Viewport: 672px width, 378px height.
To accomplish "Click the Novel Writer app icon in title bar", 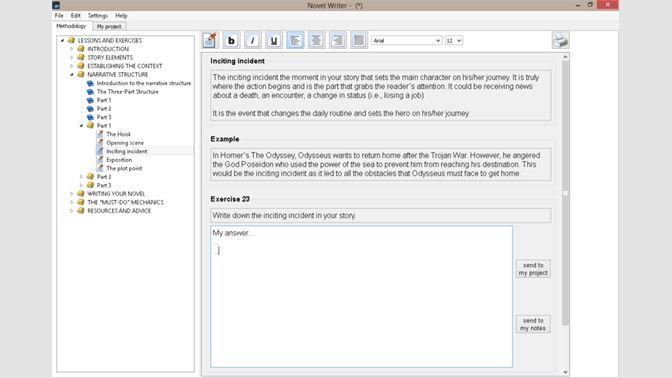I will (x=56, y=5).
